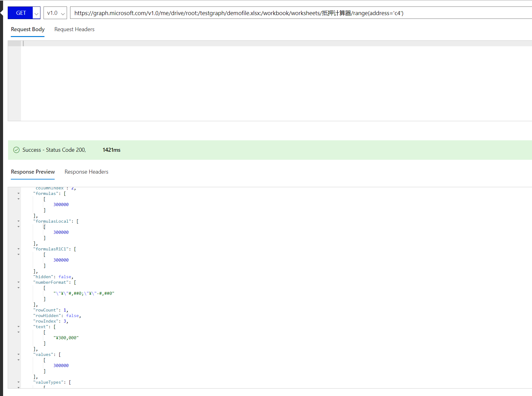Collapse the "text" array fold arrow

pyautogui.click(x=19, y=327)
